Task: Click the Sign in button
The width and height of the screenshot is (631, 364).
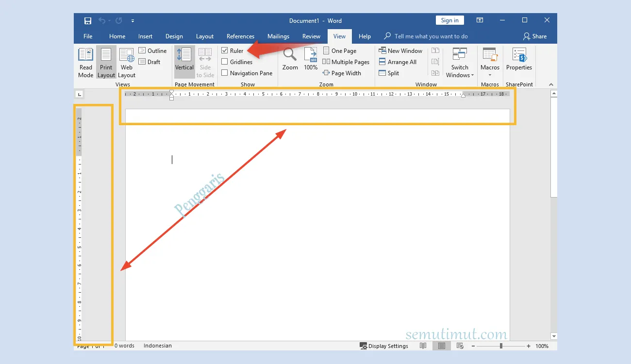Action: [x=449, y=20]
